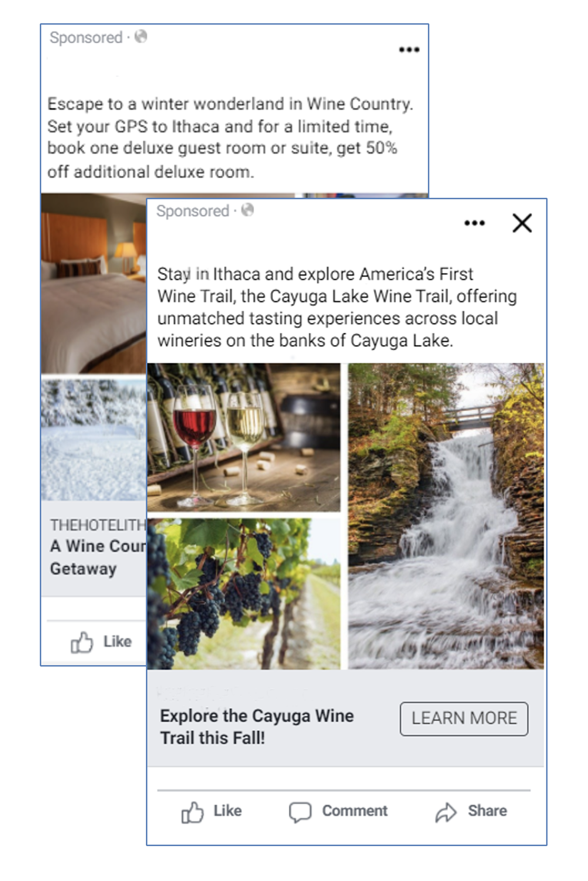Click 'Explore the Cayuga Wine Trail this Fall!' headline
588x881 pixels.
coord(257,727)
